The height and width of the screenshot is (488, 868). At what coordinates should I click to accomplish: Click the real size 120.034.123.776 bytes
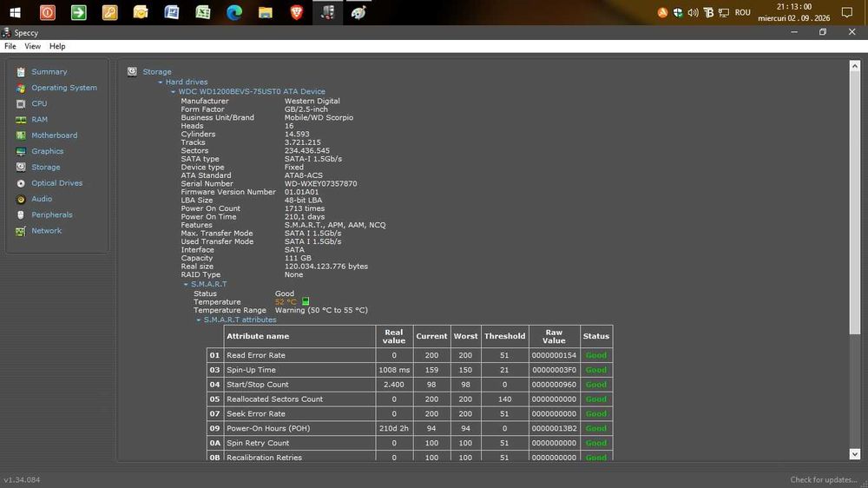tap(326, 267)
